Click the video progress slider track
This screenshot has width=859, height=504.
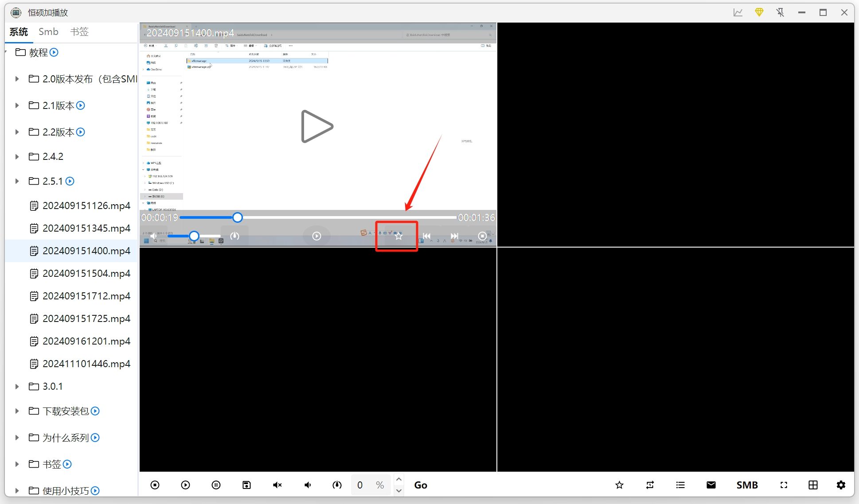(346, 217)
